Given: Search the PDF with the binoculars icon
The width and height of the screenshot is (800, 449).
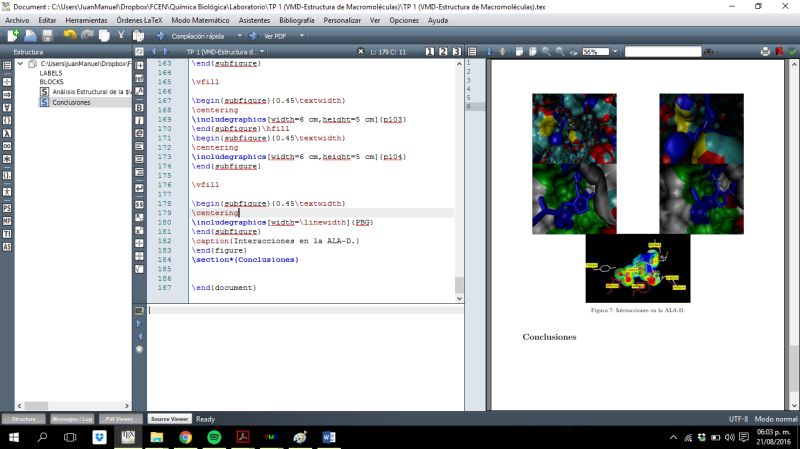Looking at the screenshot, I should 709,52.
